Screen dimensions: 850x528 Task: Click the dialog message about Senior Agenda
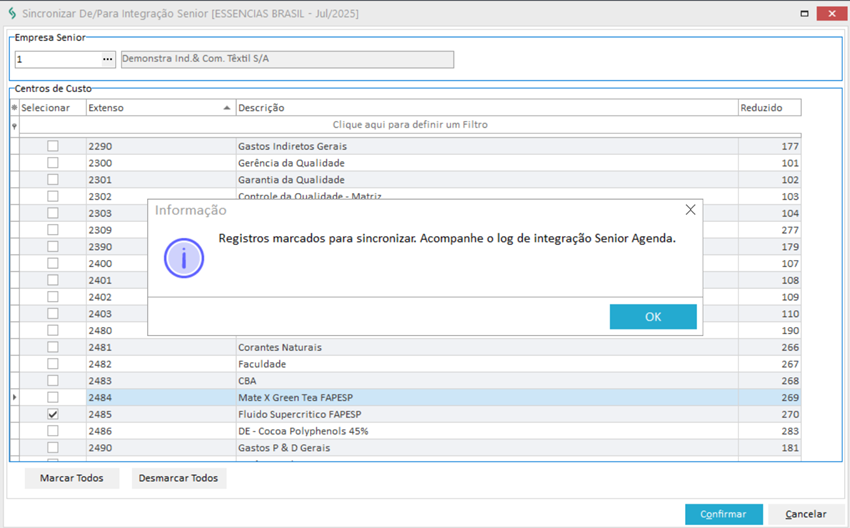447,239
